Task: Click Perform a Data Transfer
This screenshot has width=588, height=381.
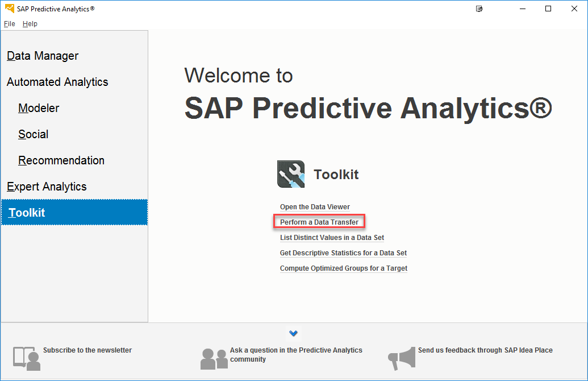Action: [319, 222]
